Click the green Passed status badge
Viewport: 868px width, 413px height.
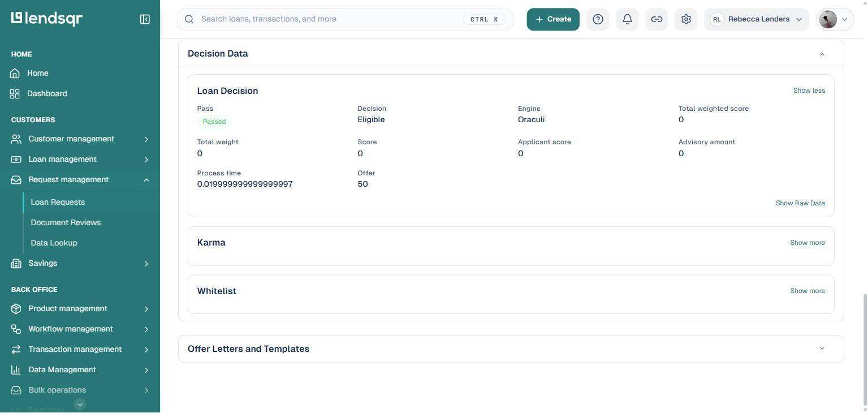(x=214, y=122)
